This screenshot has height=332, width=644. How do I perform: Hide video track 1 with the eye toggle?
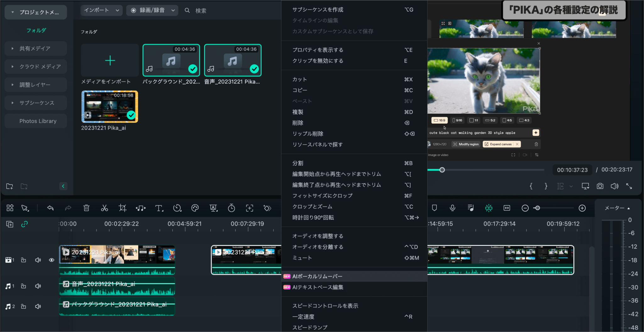click(x=52, y=260)
